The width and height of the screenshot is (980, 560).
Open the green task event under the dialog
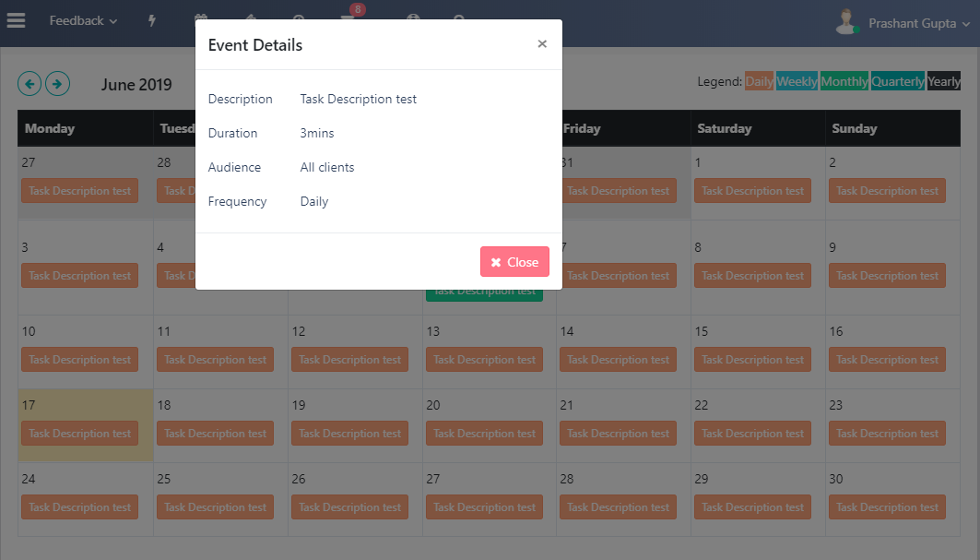point(484,293)
